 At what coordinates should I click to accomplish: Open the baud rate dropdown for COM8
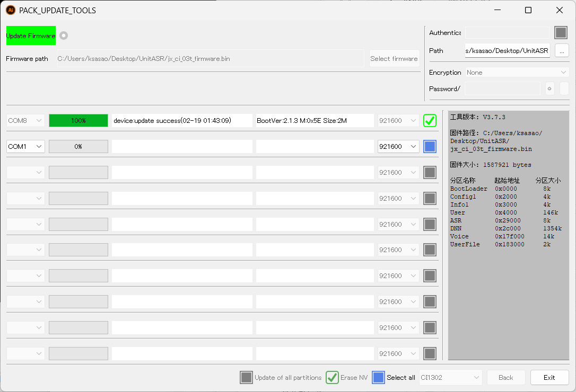[398, 120]
